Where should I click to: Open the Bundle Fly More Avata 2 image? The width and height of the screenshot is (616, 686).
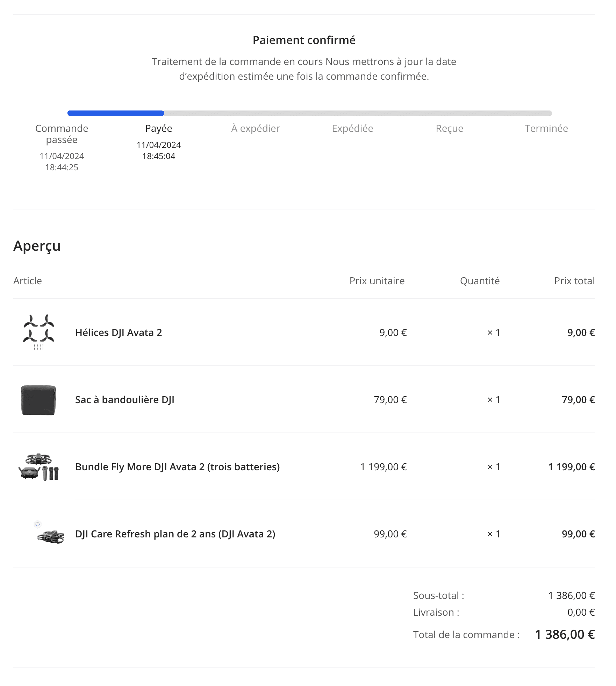pos(38,467)
